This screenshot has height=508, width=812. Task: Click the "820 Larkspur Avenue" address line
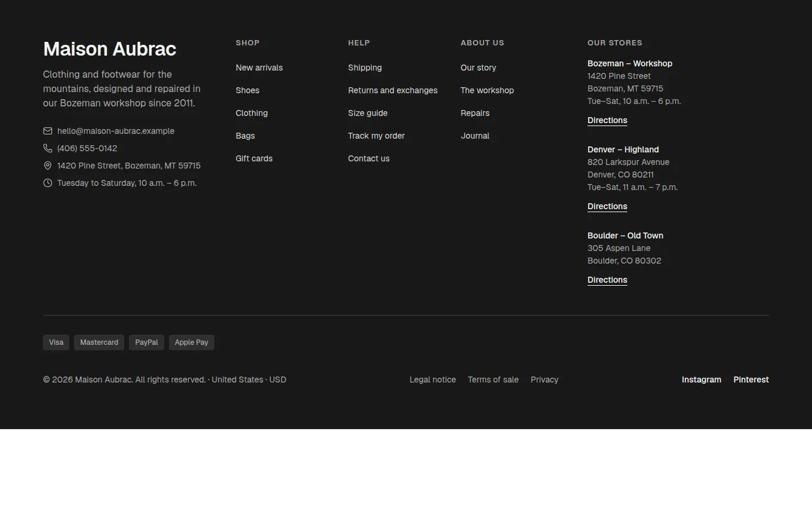628,162
